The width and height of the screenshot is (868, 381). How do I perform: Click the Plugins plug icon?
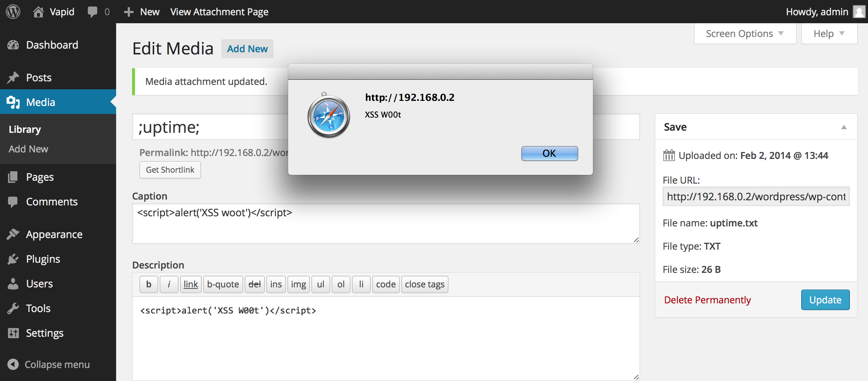click(13, 259)
